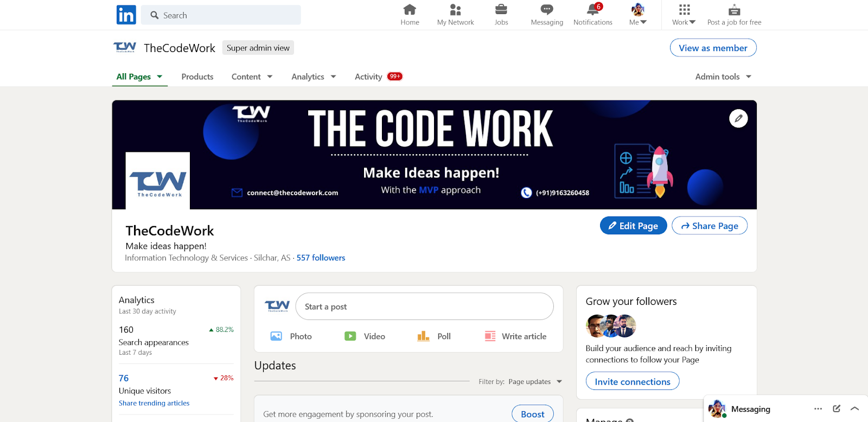Click the View as member button
The height and width of the screenshot is (422, 868).
(713, 48)
